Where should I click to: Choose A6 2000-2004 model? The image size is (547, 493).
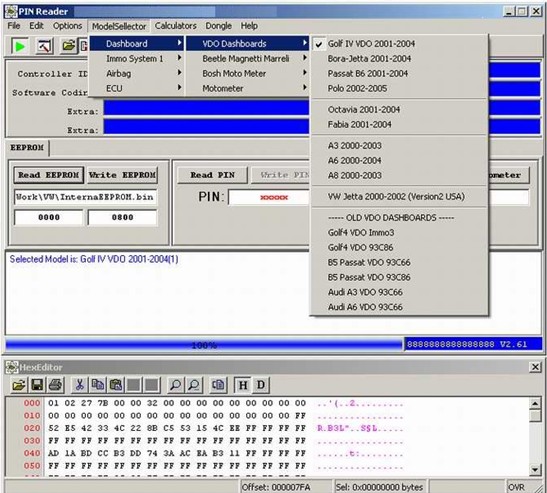pos(399,160)
